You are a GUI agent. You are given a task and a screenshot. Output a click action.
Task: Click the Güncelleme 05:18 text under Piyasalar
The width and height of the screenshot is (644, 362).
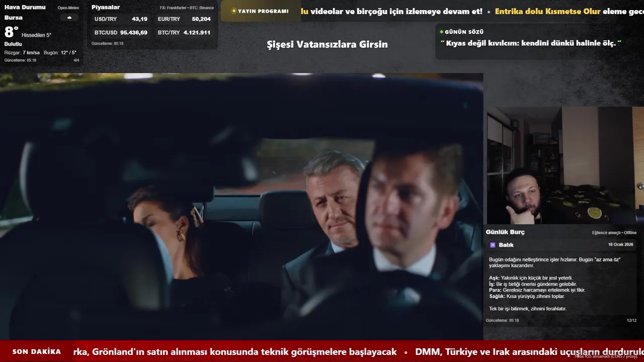pyautogui.click(x=107, y=44)
